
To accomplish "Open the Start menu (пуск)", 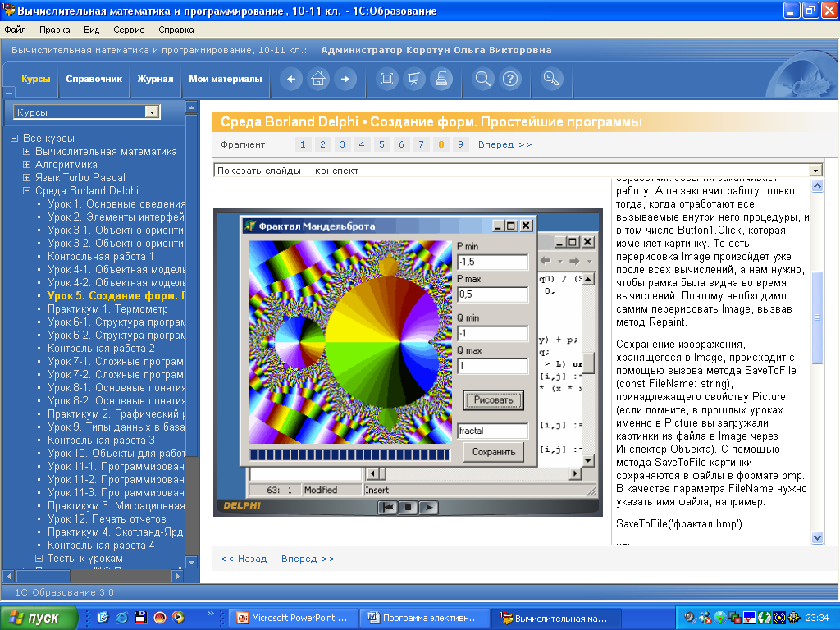I will [x=39, y=618].
